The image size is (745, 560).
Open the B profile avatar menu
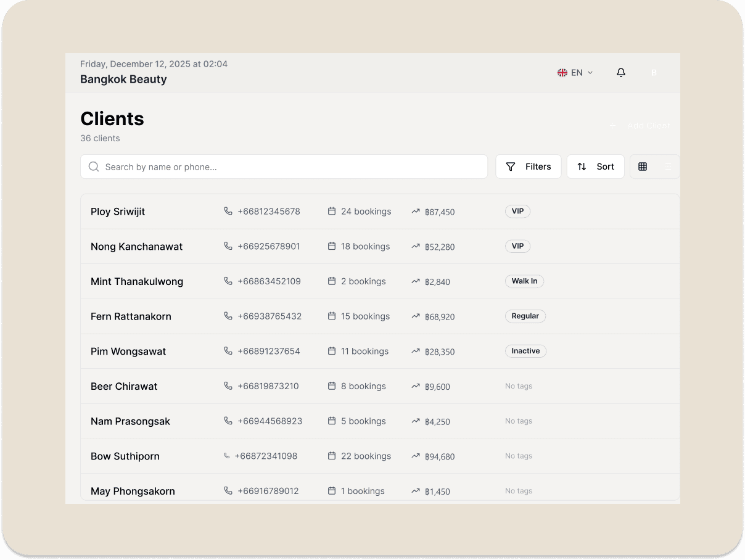(x=654, y=72)
